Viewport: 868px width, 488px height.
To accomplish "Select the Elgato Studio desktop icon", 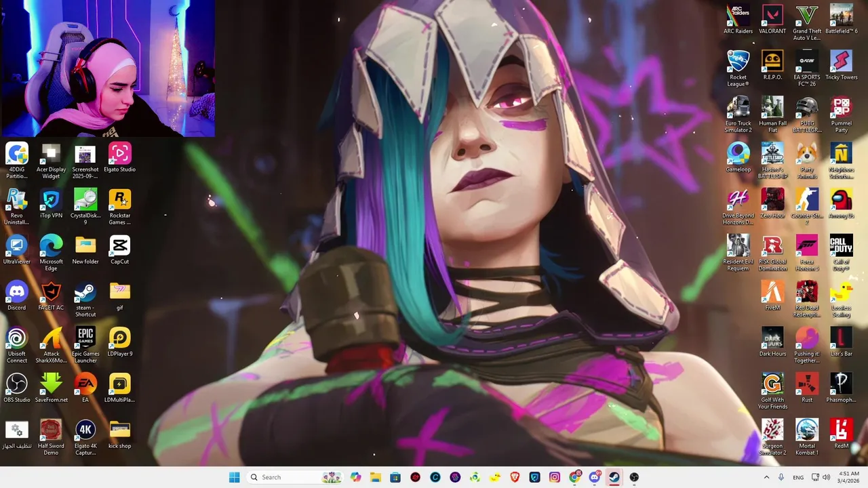I will coord(119,158).
